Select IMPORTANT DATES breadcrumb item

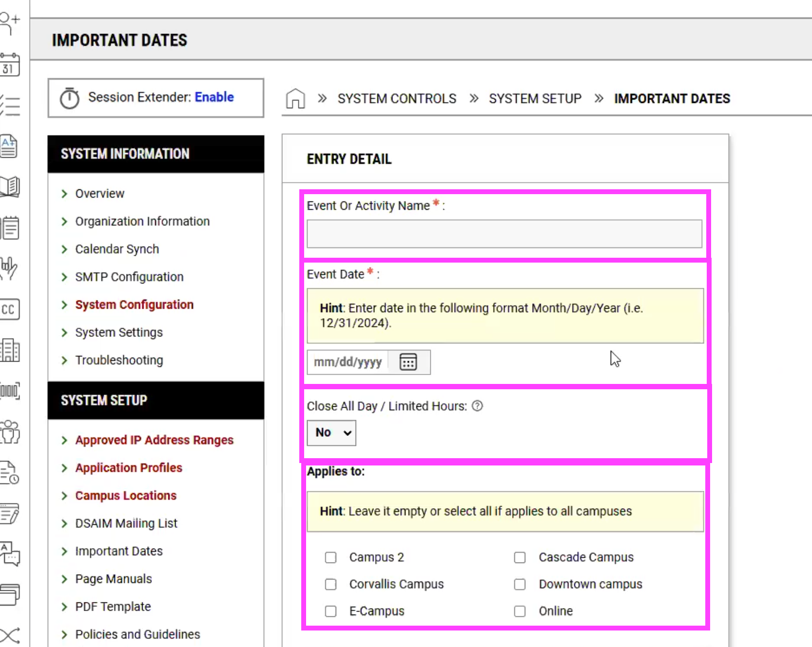672,99
